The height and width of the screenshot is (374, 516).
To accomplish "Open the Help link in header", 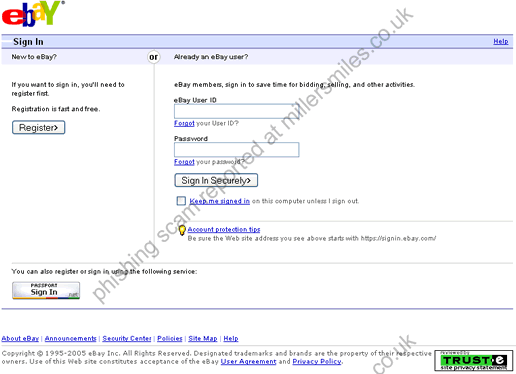I will pos(501,41).
